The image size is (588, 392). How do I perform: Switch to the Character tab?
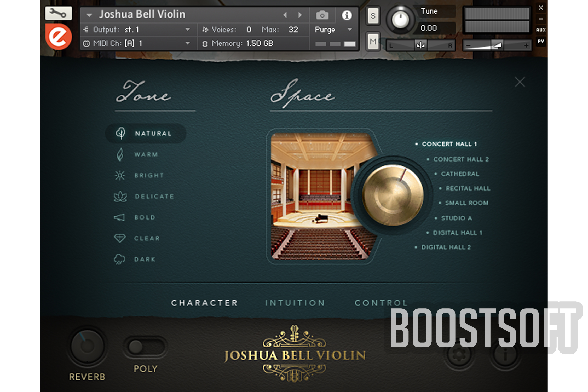point(204,303)
